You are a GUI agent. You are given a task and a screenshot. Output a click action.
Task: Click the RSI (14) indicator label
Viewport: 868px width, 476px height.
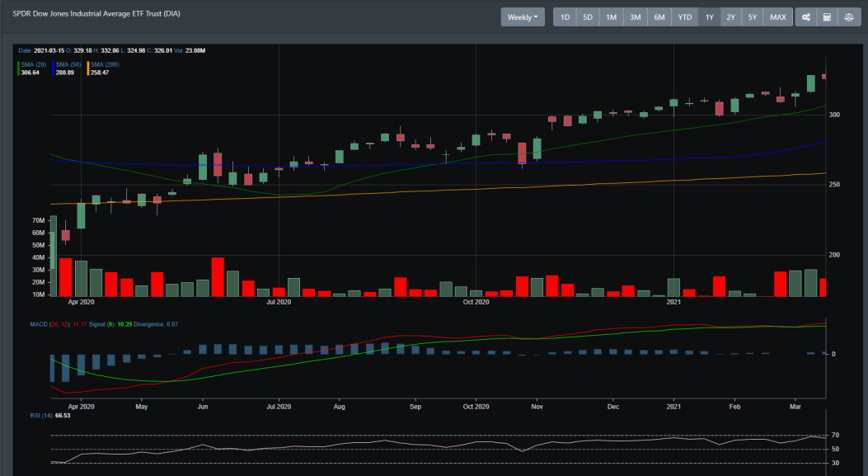41,415
